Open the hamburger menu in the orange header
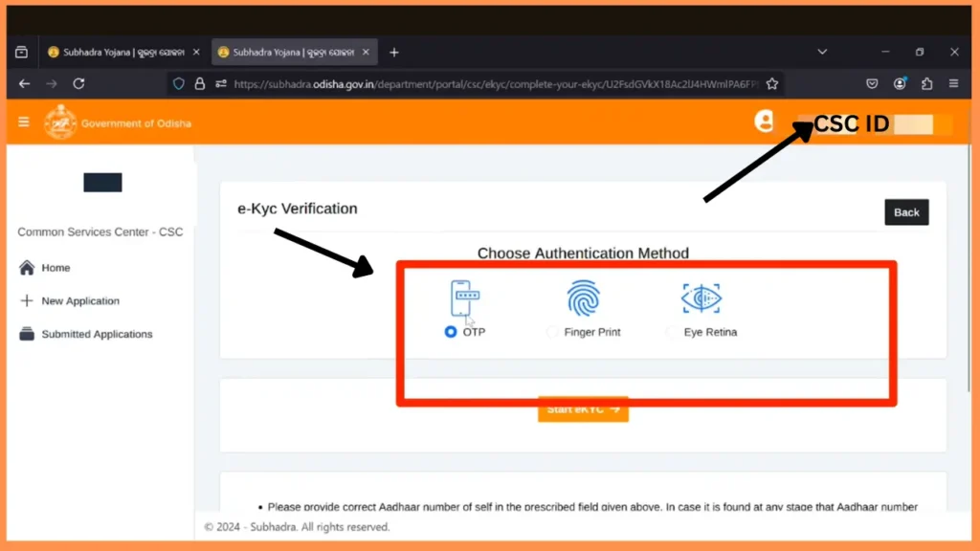The width and height of the screenshot is (980, 551). [24, 121]
